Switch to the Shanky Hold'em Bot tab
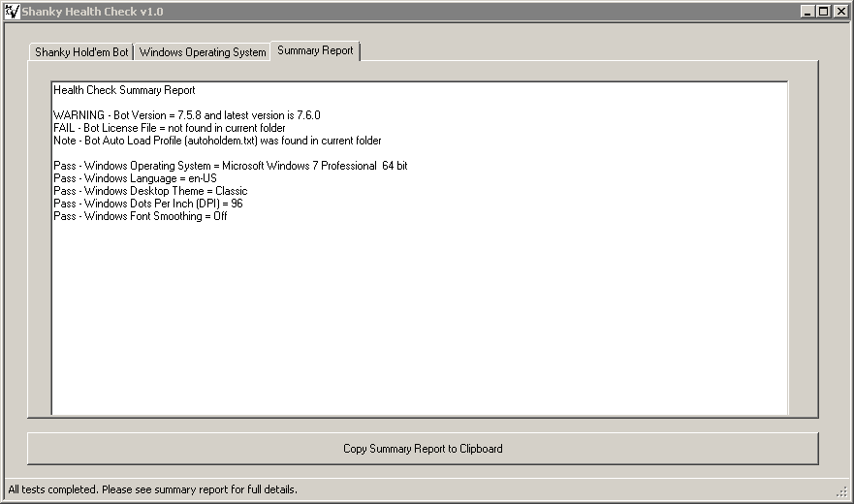The width and height of the screenshot is (854, 504). [81, 52]
